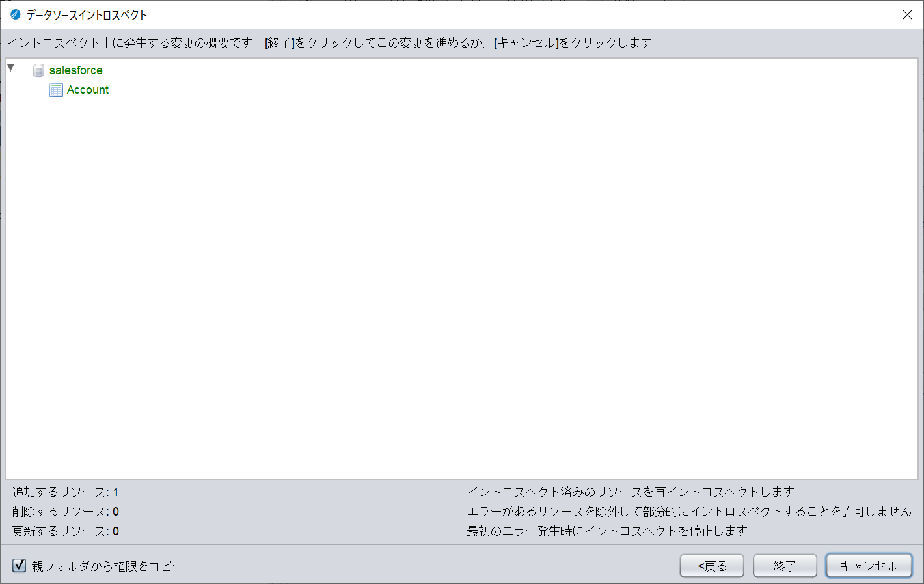Click the salesforce database icon
Image resolution: width=924 pixels, height=584 pixels.
(x=38, y=70)
